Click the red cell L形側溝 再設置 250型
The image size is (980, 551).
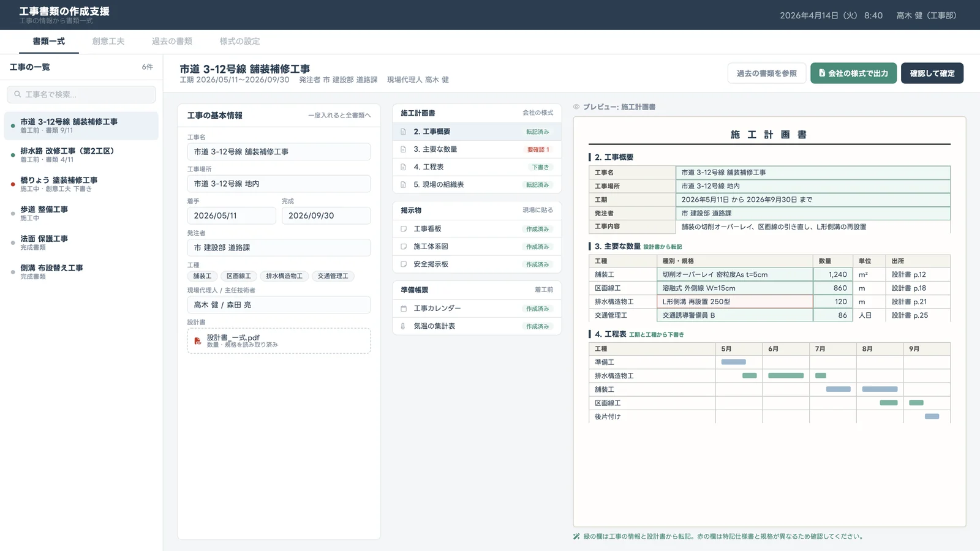(735, 302)
